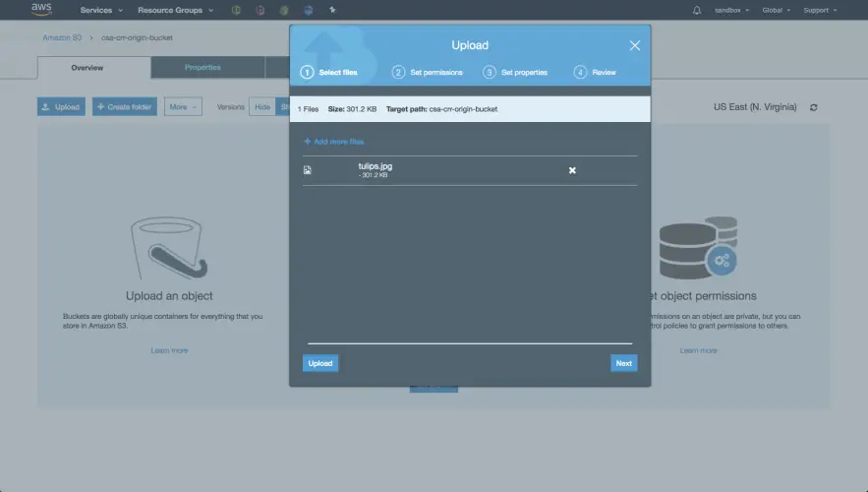Click the green shield shortcut icon in navbar
868x492 pixels.
pos(236,10)
